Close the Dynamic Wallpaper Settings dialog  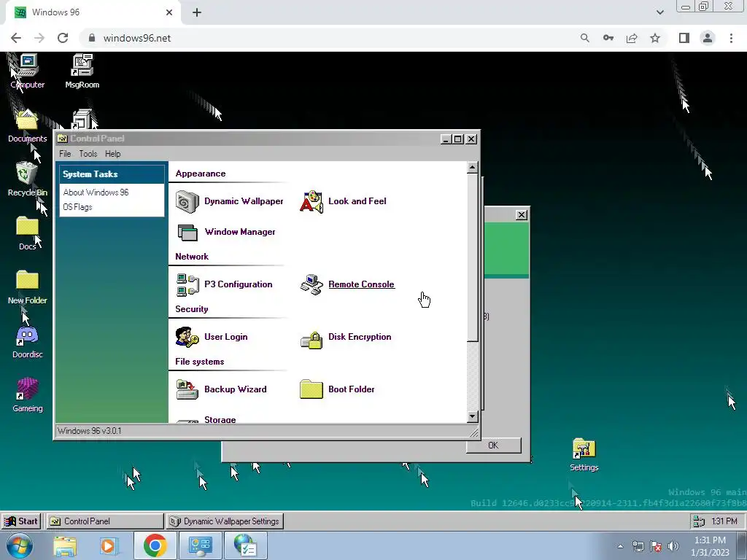522,215
